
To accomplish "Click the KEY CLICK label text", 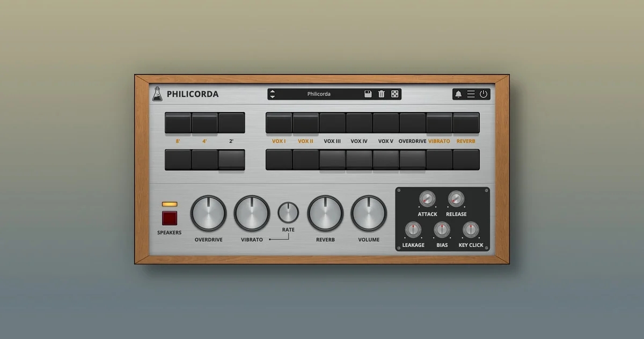I will click(x=471, y=245).
